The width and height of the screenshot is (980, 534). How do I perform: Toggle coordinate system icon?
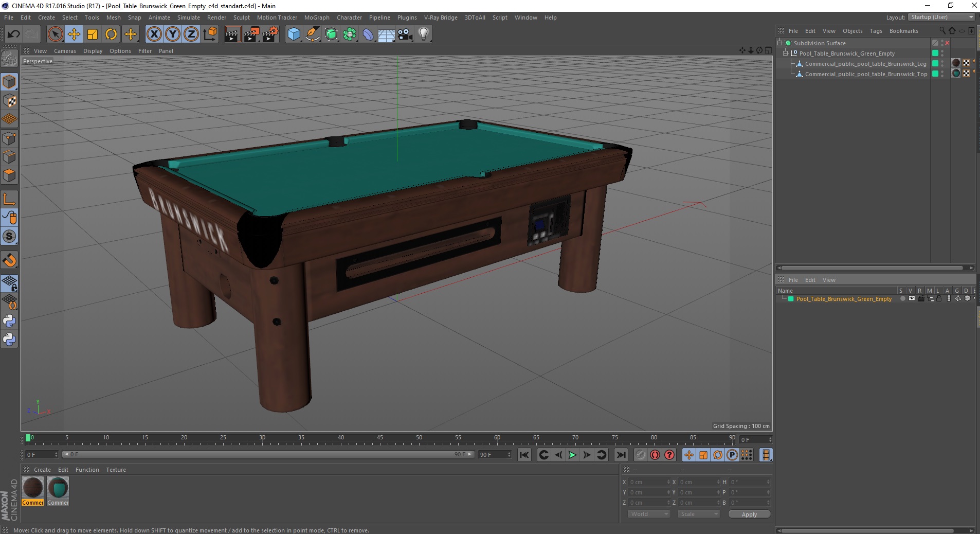[x=210, y=34]
